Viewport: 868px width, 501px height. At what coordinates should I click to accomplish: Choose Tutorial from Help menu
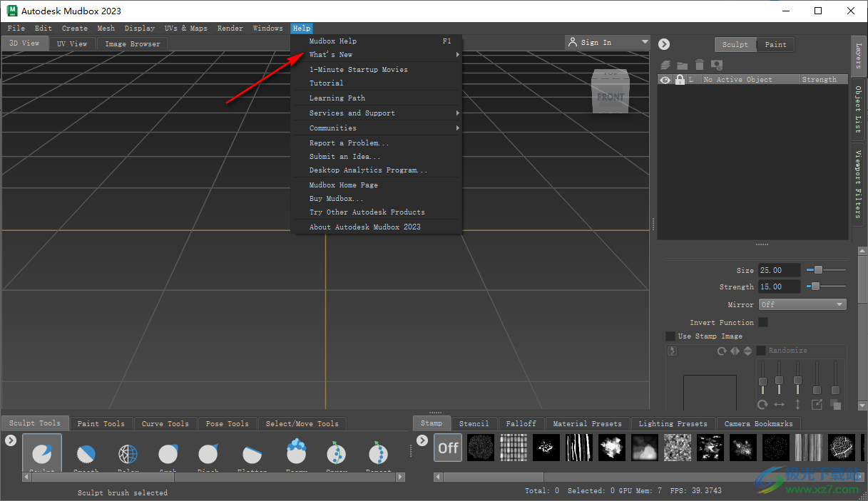[377, 83]
